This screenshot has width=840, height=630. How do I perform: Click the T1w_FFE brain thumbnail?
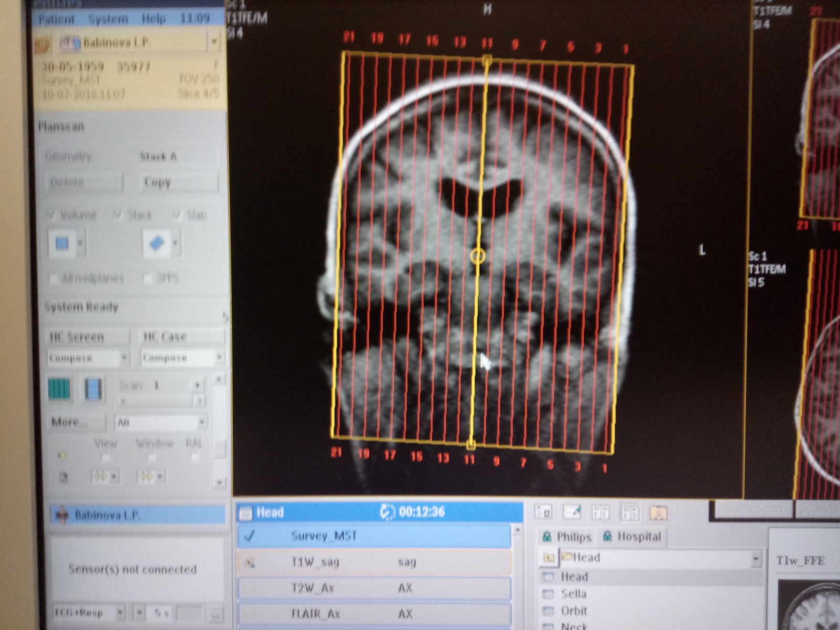[x=809, y=604]
